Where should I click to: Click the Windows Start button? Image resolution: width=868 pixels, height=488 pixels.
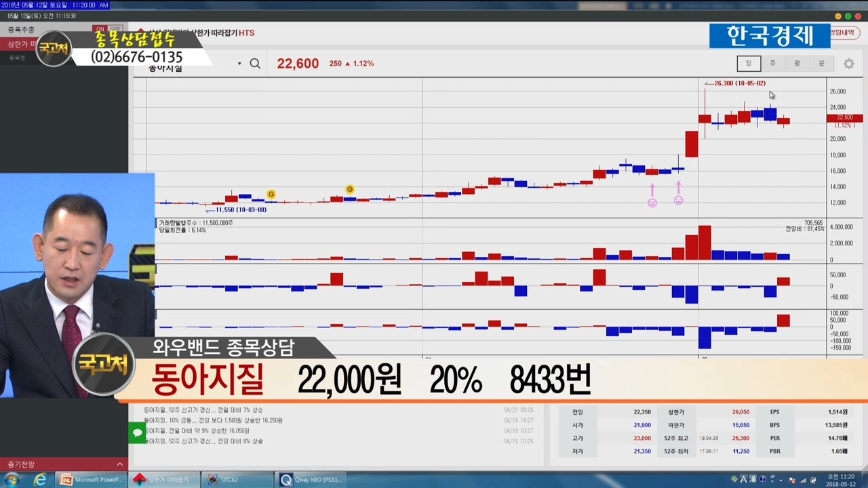pos(12,480)
